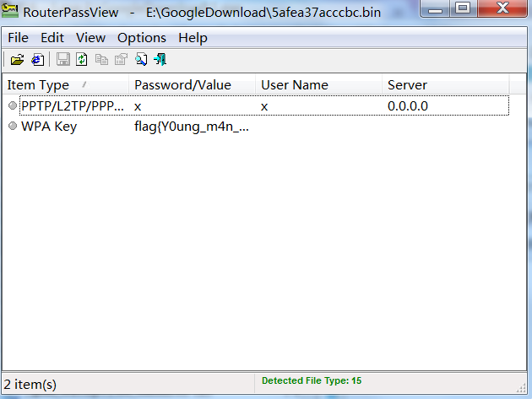This screenshot has width=532, height=399.
Task: Open the File menu
Action: (x=18, y=38)
